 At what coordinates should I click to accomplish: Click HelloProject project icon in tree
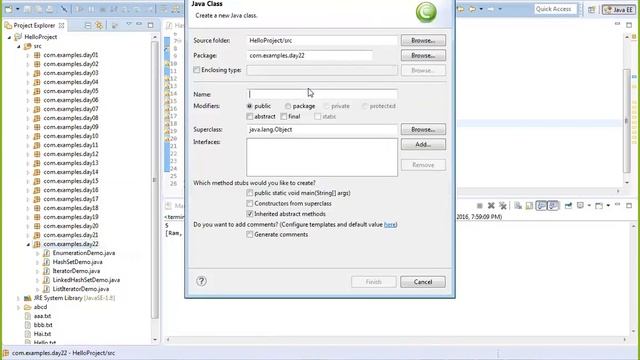tap(18, 37)
